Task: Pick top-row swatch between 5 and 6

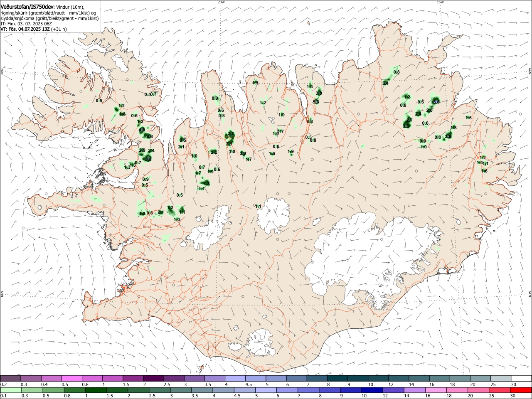Action: pos(276,379)
